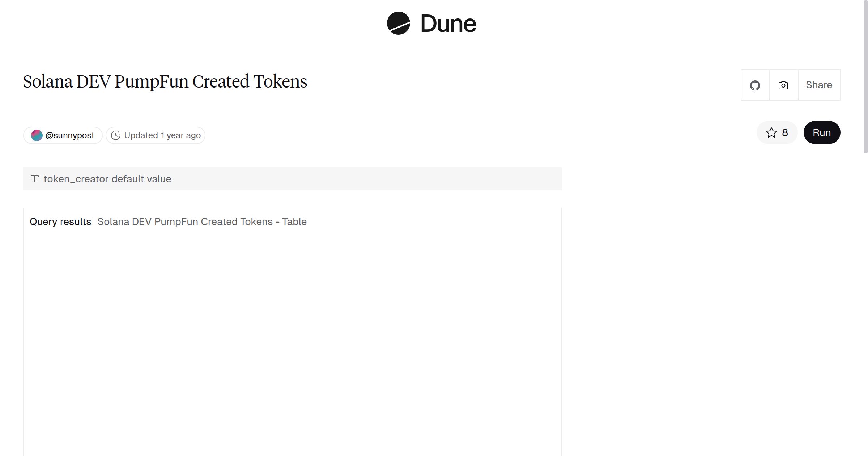Run the query
The image size is (868, 456).
(822, 132)
